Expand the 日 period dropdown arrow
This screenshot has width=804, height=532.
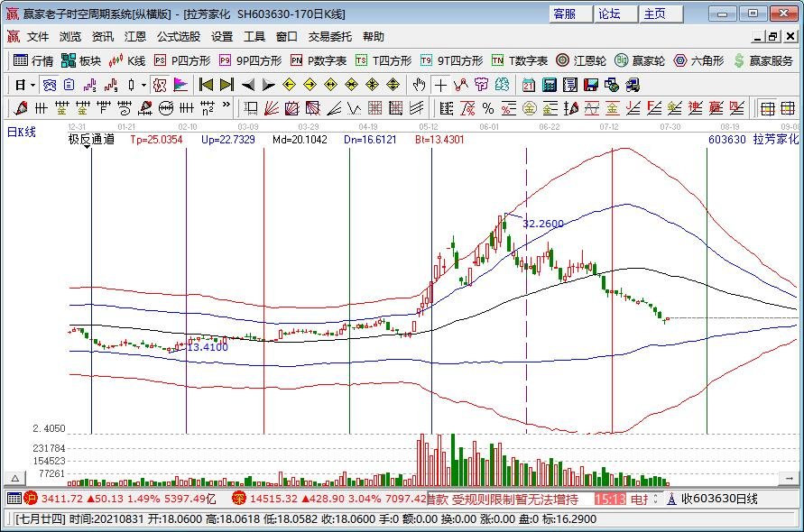(x=32, y=85)
